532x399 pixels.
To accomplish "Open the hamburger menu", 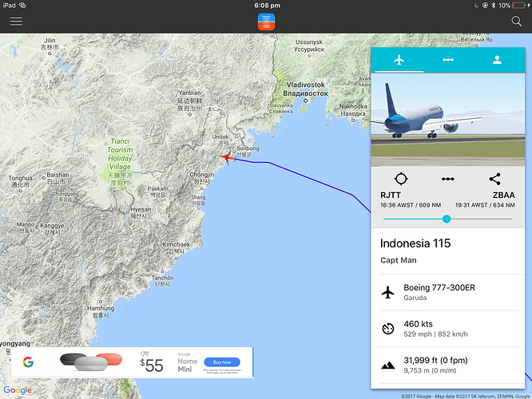I will coord(16,22).
